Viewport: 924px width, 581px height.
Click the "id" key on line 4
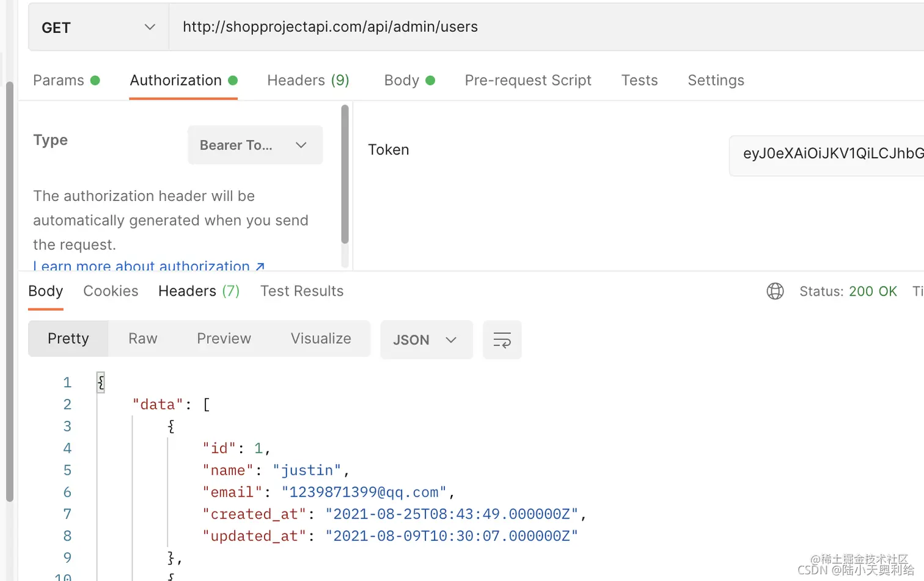point(219,448)
